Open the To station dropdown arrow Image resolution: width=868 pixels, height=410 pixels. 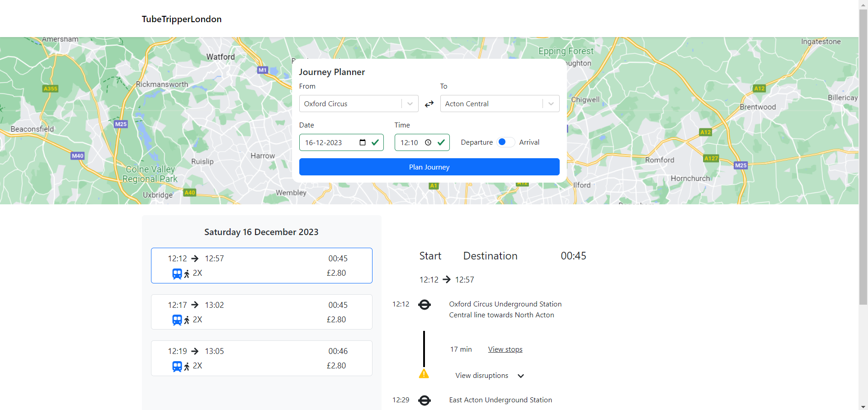[x=551, y=104]
